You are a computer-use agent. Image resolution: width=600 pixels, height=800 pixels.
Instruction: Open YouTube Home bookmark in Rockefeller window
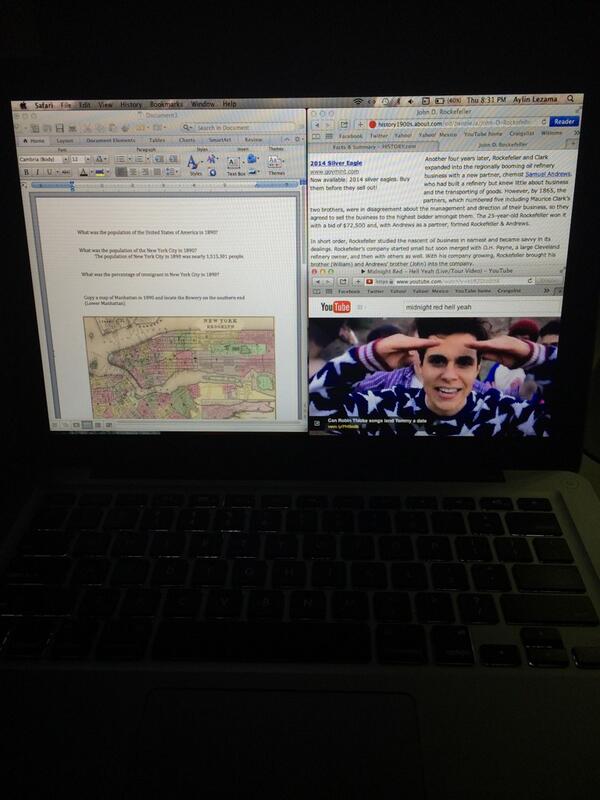pos(483,134)
